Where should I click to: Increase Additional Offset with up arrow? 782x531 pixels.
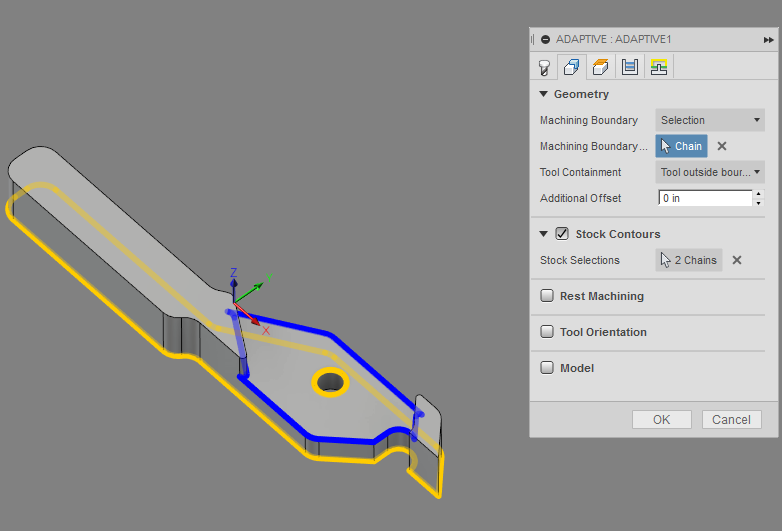point(759,193)
